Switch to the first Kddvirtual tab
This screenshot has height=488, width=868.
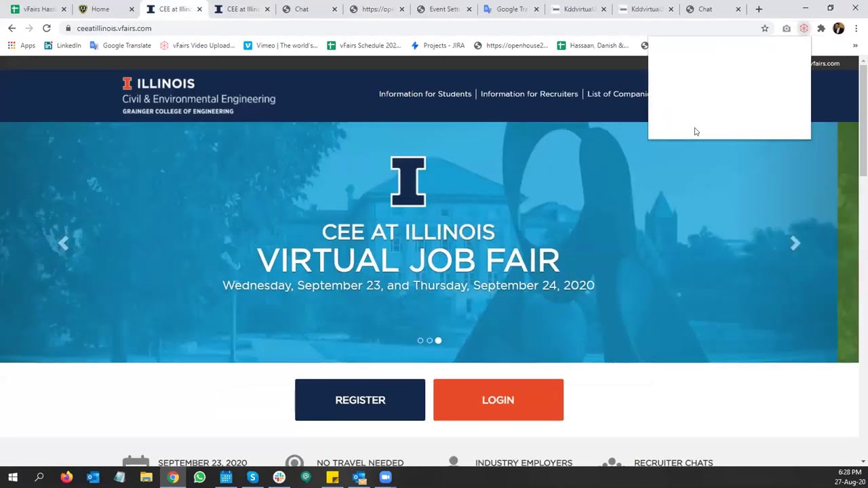pos(577,9)
